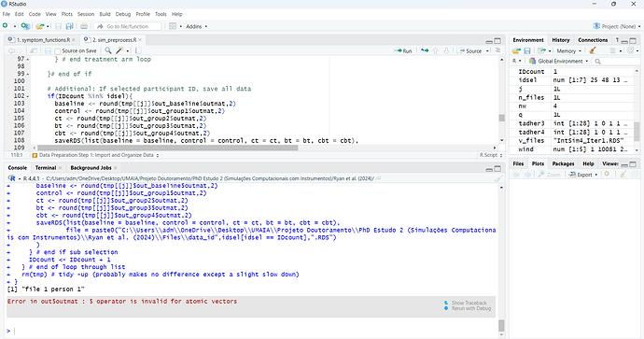Collapse code fold at line 97

click(28, 59)
